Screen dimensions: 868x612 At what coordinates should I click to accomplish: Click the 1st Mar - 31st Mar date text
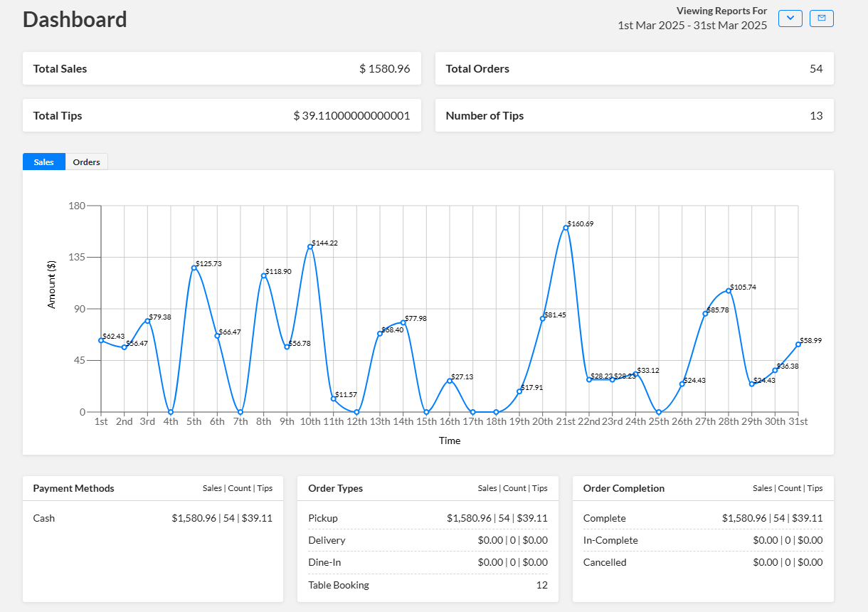[x=692, y=26]
